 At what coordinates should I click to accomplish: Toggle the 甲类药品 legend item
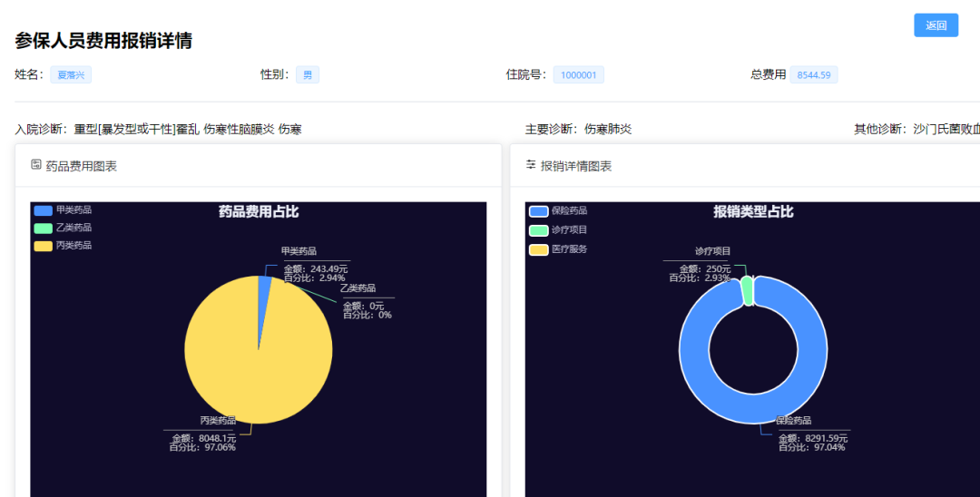point(63,210)
